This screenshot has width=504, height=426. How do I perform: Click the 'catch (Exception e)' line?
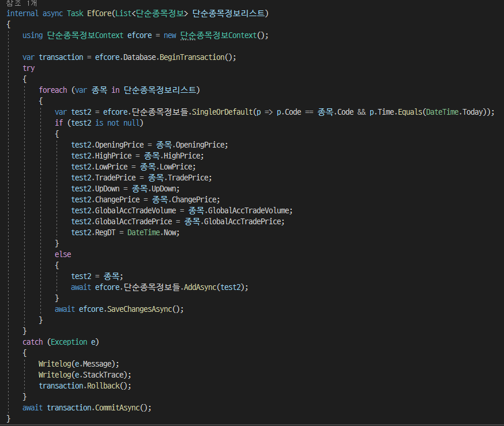point(61,342)
